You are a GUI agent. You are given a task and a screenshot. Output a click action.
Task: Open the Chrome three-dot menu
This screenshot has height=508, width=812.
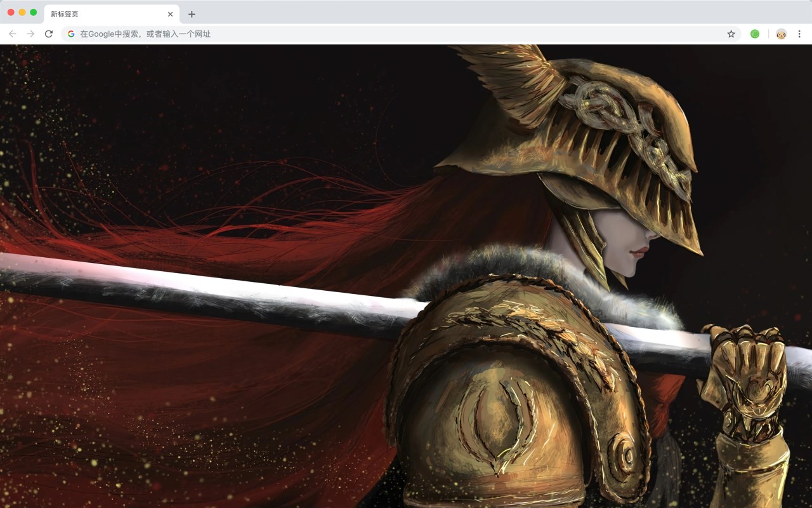click(x=799, y=34)
